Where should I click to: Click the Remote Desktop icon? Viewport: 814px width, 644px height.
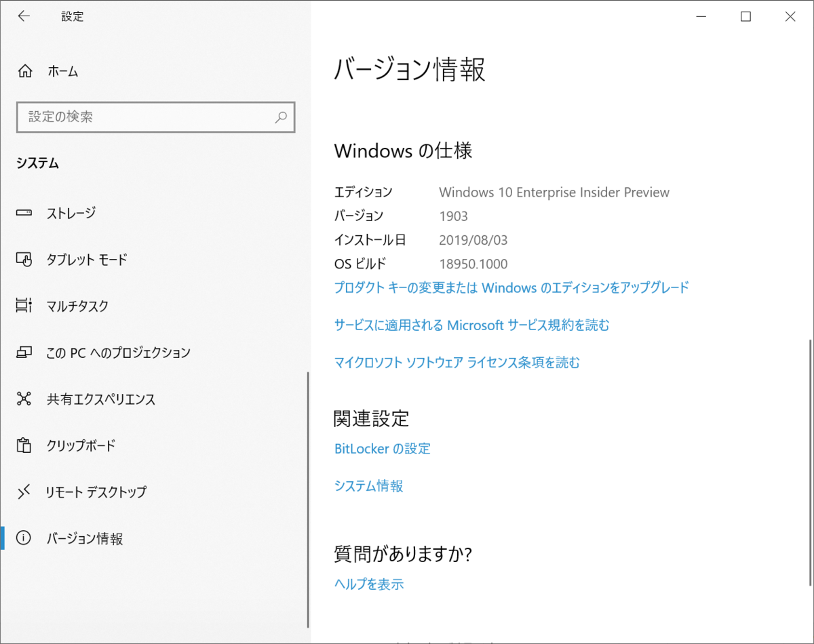pos(24,491)
